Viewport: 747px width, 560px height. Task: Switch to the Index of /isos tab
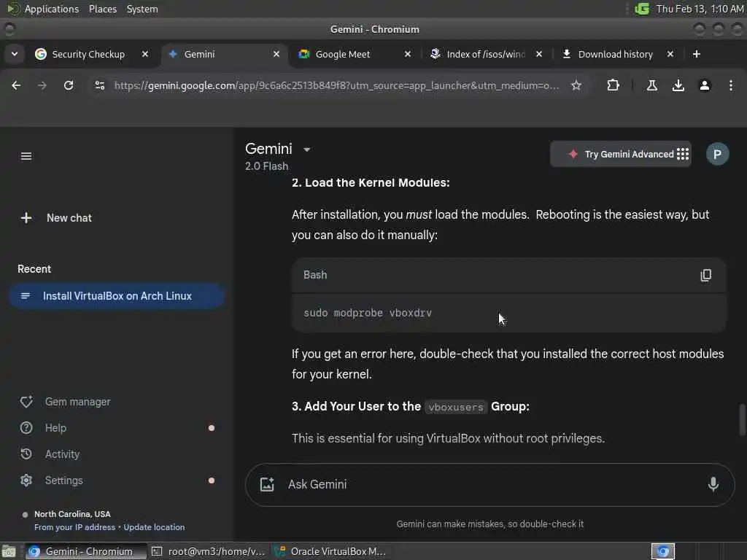(485, 54)
